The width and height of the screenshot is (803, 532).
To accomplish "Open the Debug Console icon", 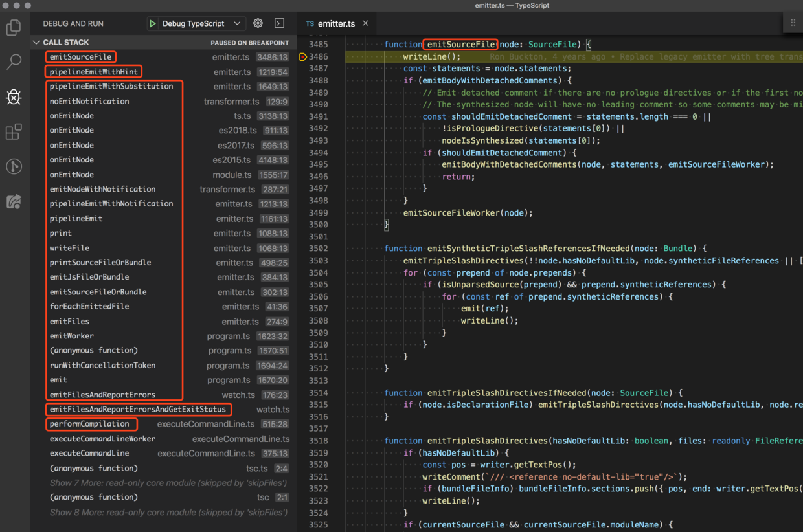I will coord(279,23).
